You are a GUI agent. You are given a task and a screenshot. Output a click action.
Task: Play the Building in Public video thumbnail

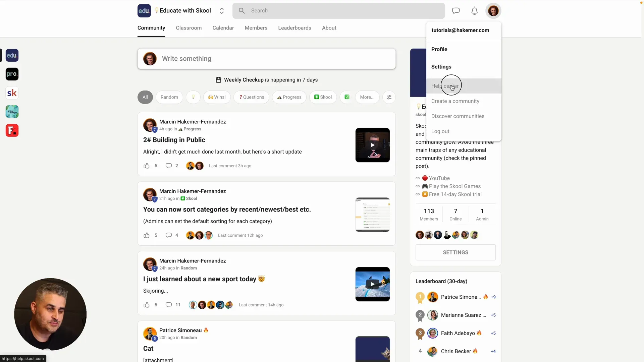(x=373, y=145)
